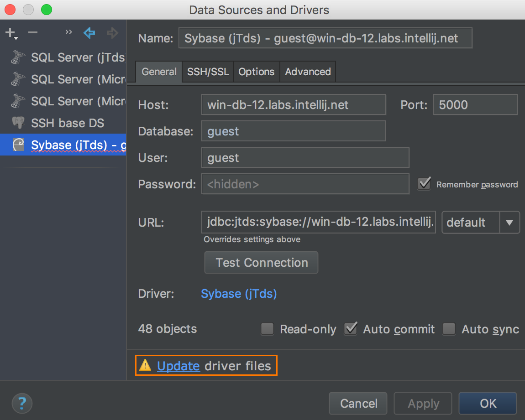Click into the User field
This screenshot has width=525, height=420.
pyautogui.click(x=305, y=157)
